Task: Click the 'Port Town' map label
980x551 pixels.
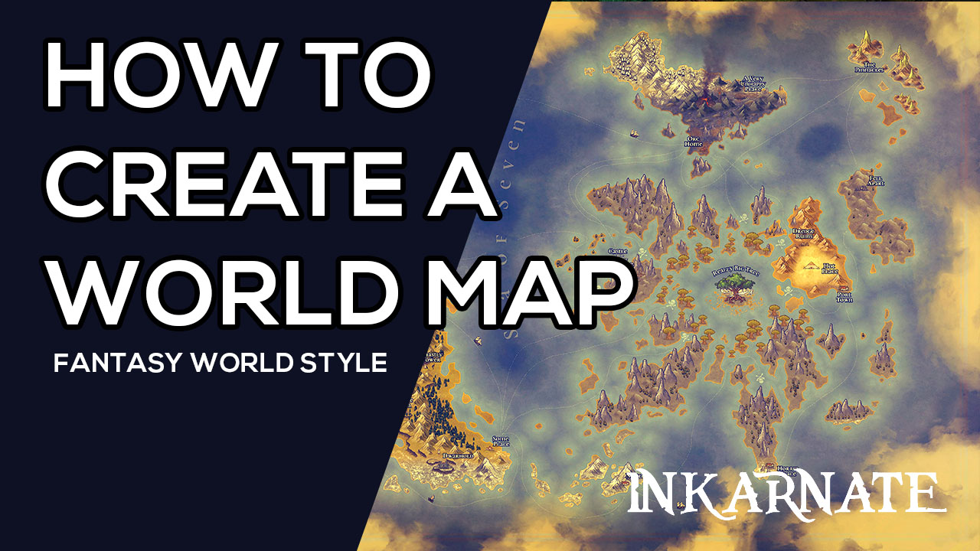Action: (844, 296)
